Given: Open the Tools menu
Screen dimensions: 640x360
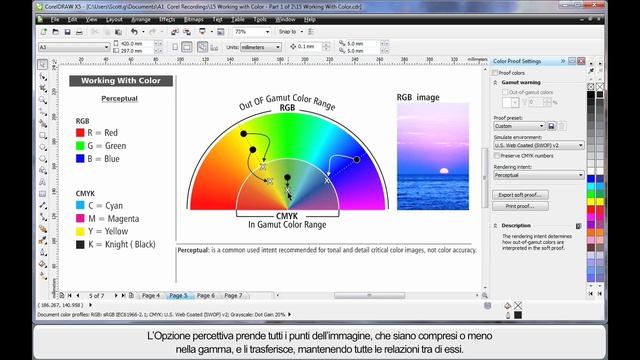Looking at the screenshot, I should coord(260,20).
